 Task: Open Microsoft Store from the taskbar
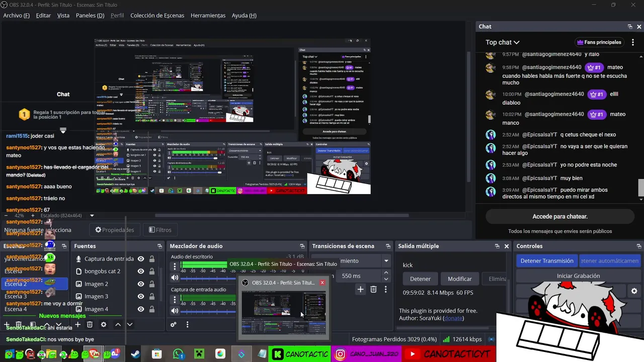(x=157, y=354)
